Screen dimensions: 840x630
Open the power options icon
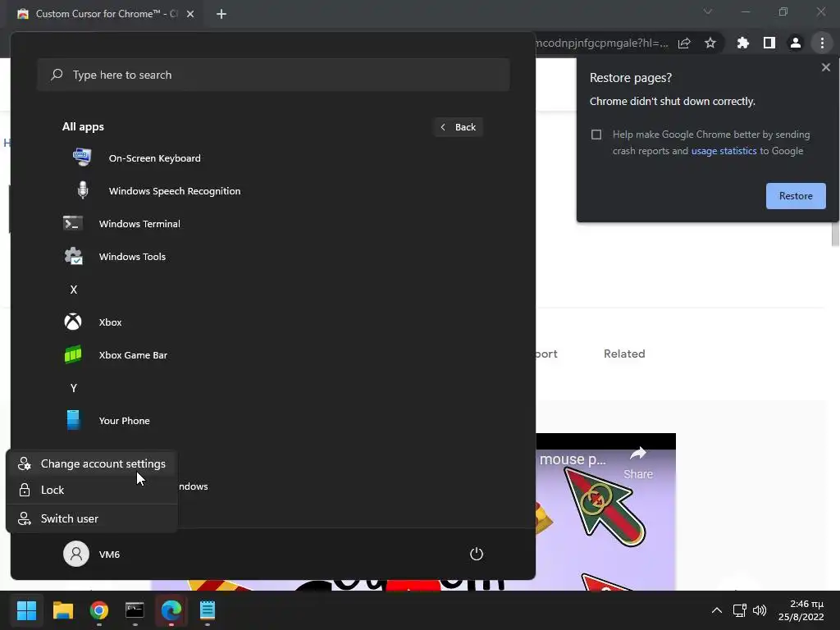[x=477, y=554]
